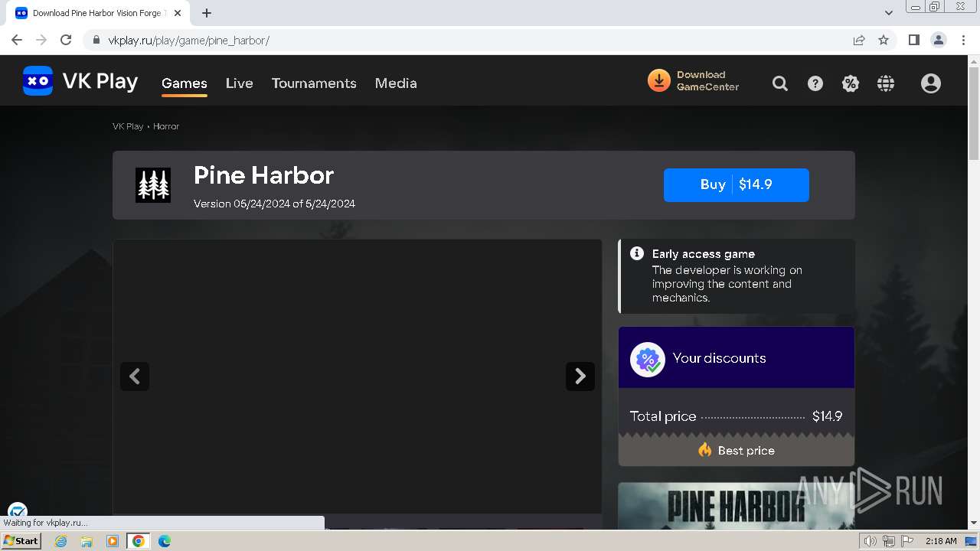The width and height of the screenshot is (980, 551).
Task: Bookmark this page star icon
Action: coord(884,40)
